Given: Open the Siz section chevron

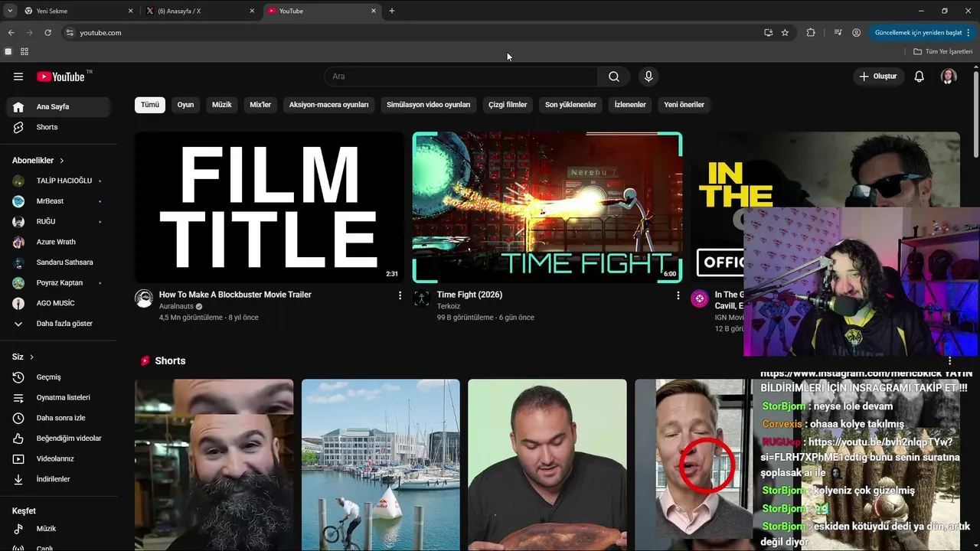Looking at the screenshot, I should [x=31, y=357].
